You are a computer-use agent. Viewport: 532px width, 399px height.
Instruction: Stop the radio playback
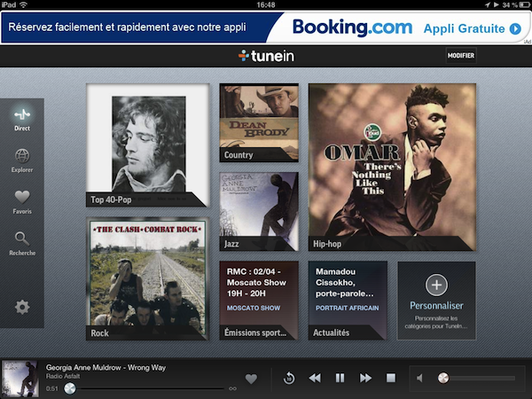coord(391,378)
